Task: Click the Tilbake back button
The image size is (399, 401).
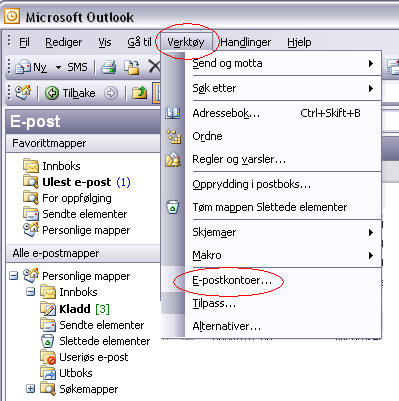Action: click(x=70, y=93)
